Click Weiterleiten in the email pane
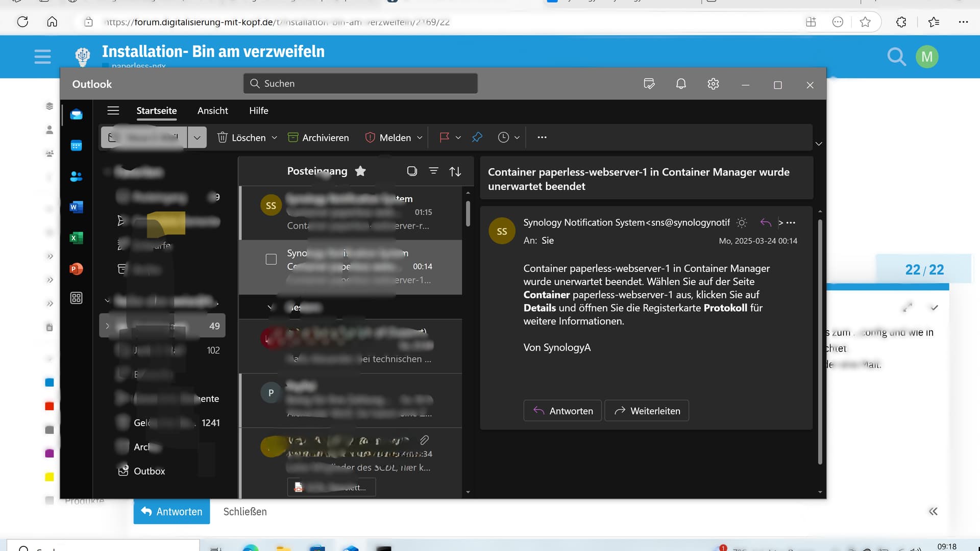The width and height of the screenshot is (980, 551). (647, 411)
